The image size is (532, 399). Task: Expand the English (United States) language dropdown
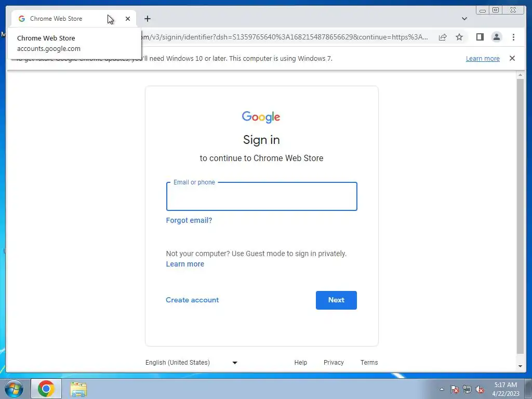click(192, 362)
